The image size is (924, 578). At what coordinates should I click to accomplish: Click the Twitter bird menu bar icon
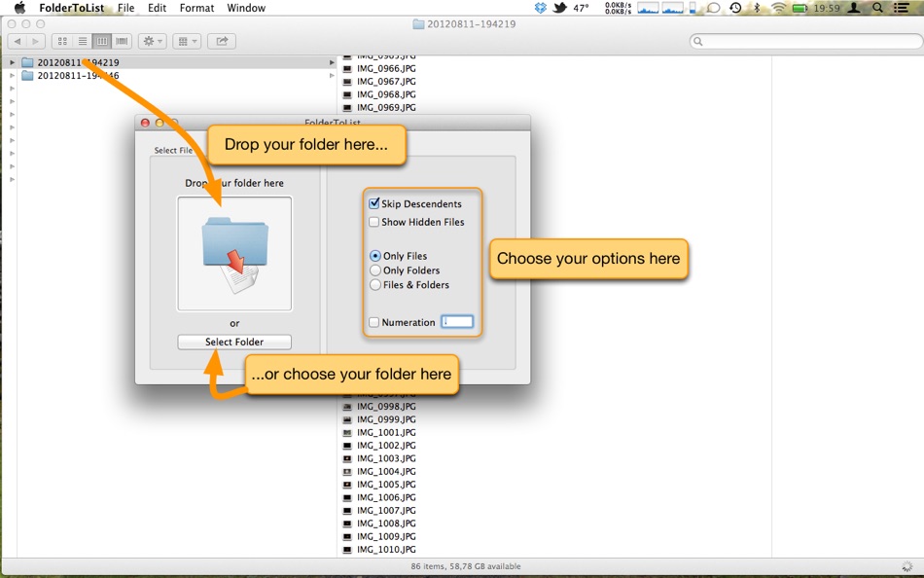[x=560, y=8]
